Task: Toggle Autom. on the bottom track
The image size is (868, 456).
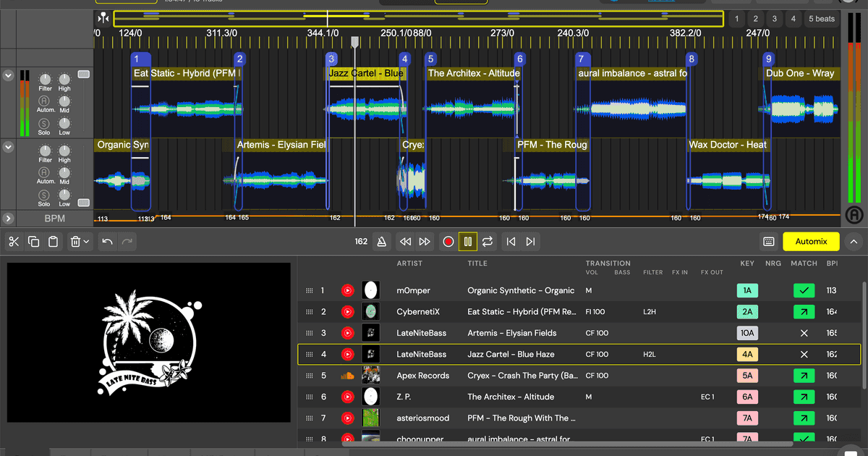Action: [45, 172]
